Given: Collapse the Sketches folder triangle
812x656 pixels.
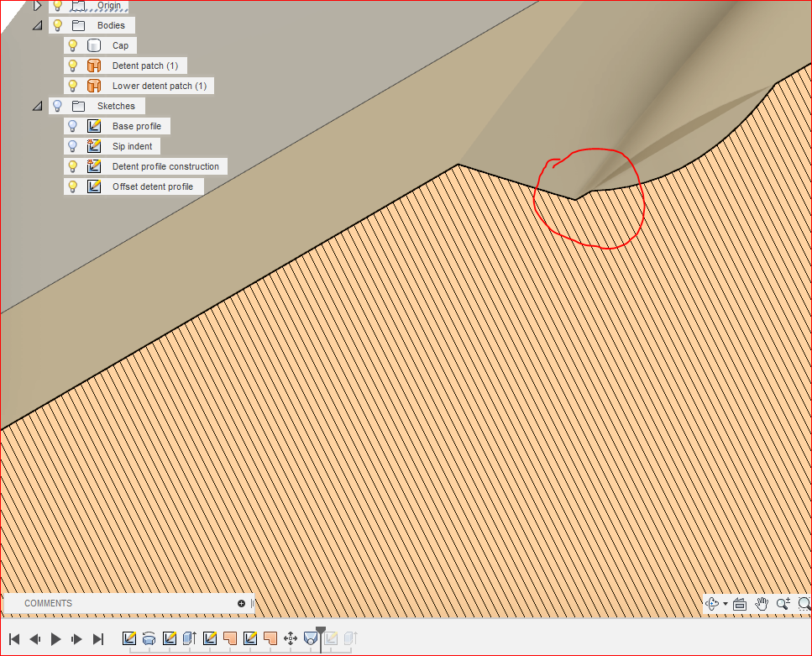Looking at the screenshot, I should pyautogui.click(x=37, y=106).
